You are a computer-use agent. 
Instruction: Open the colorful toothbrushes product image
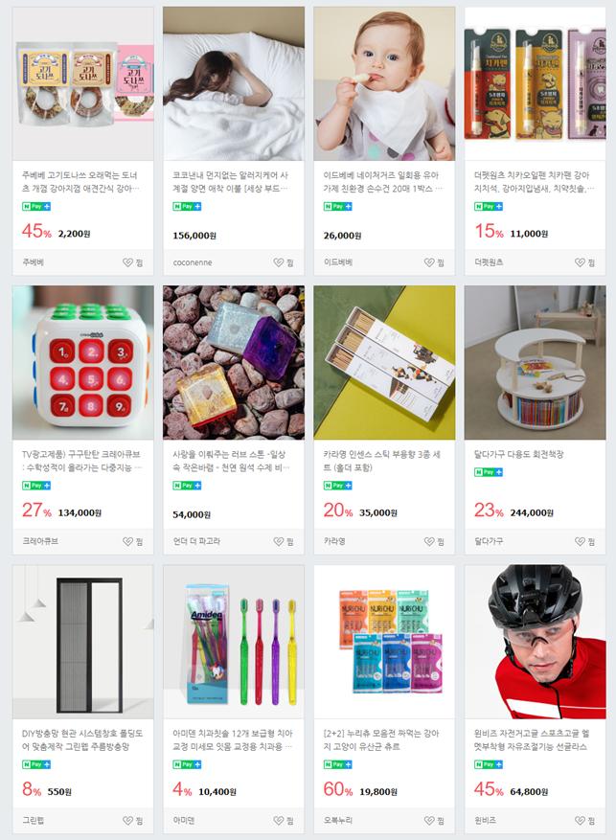(x=234, y=642)
